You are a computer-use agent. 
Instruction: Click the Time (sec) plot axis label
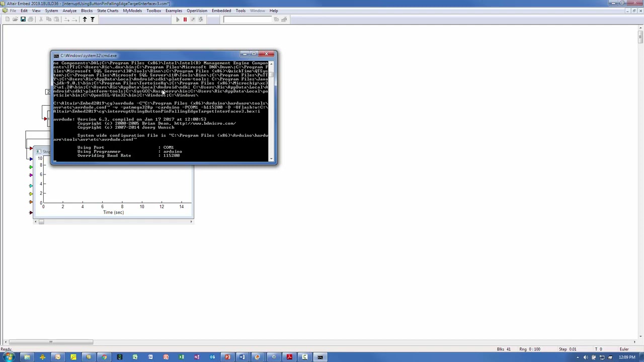click(113, 212)
